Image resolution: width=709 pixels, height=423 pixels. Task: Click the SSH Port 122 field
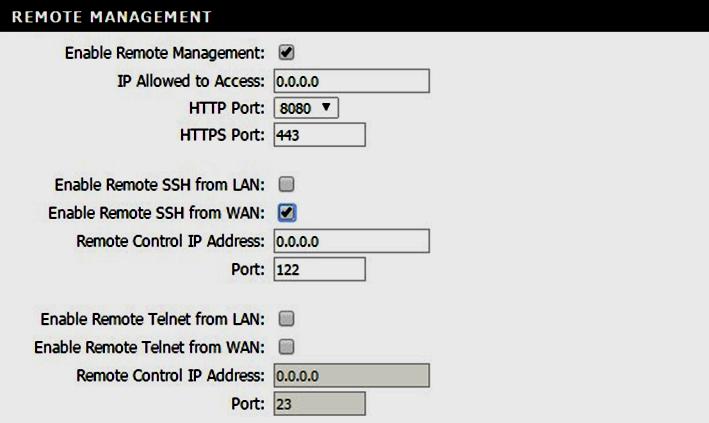(320, 269)
